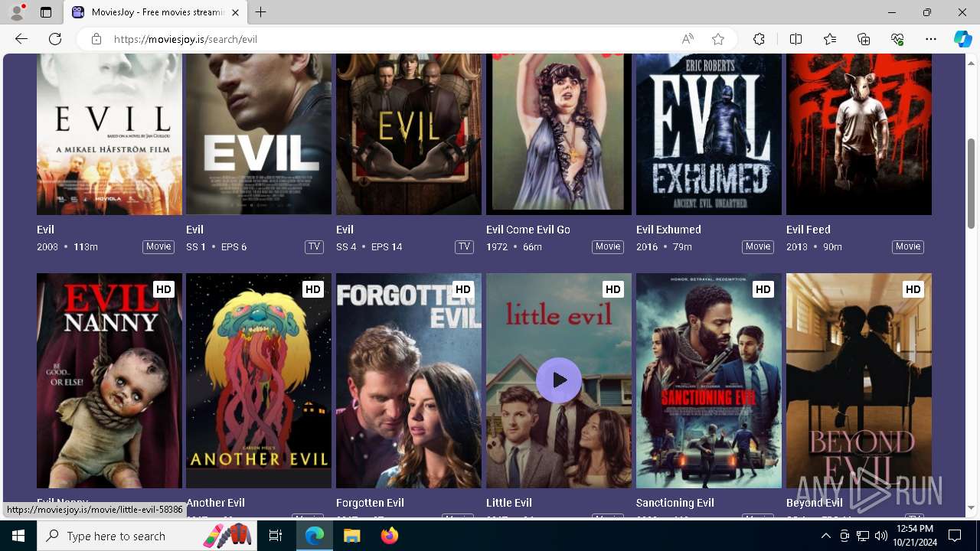Open notification center icon
This screenshot has width=980, height=551.
pos(955,536)
